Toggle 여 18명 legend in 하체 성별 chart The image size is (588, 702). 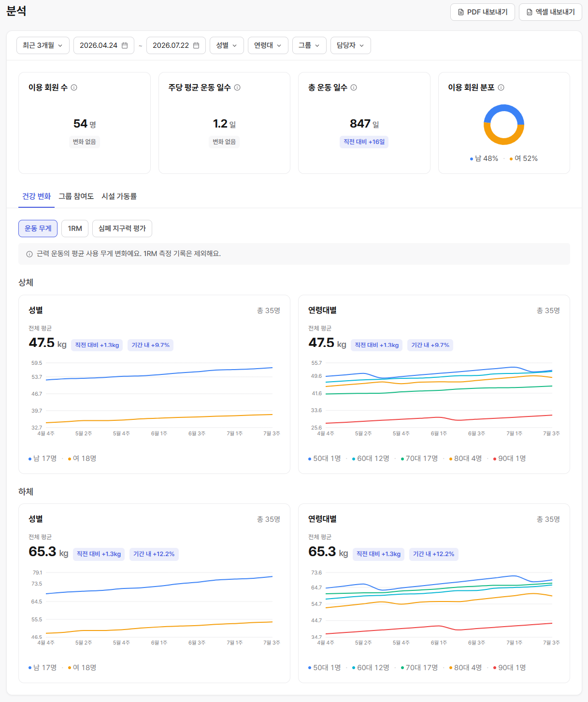click(x=82, y=668)
